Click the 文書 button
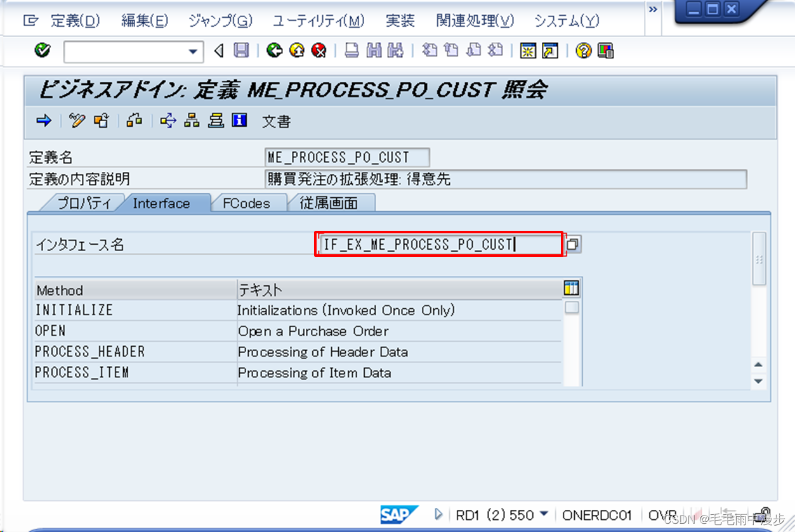The width and height of the screenshot is (795, 532). pos(277,121)
